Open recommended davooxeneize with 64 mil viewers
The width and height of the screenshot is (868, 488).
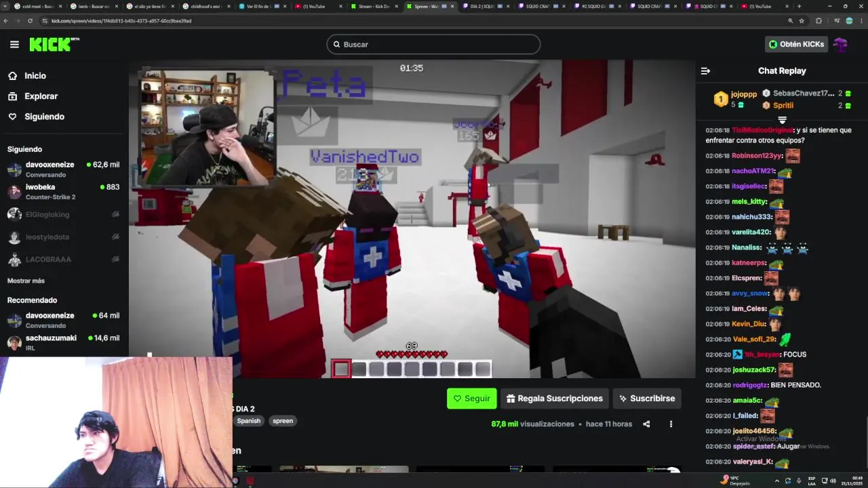tap(63, 320)
